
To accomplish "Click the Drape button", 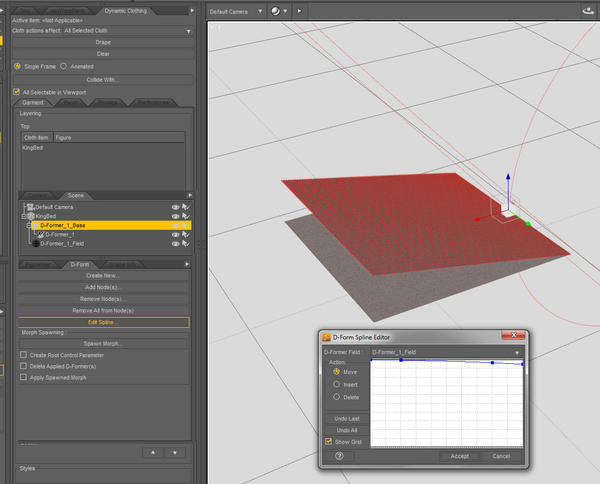I will click(103, 42).
